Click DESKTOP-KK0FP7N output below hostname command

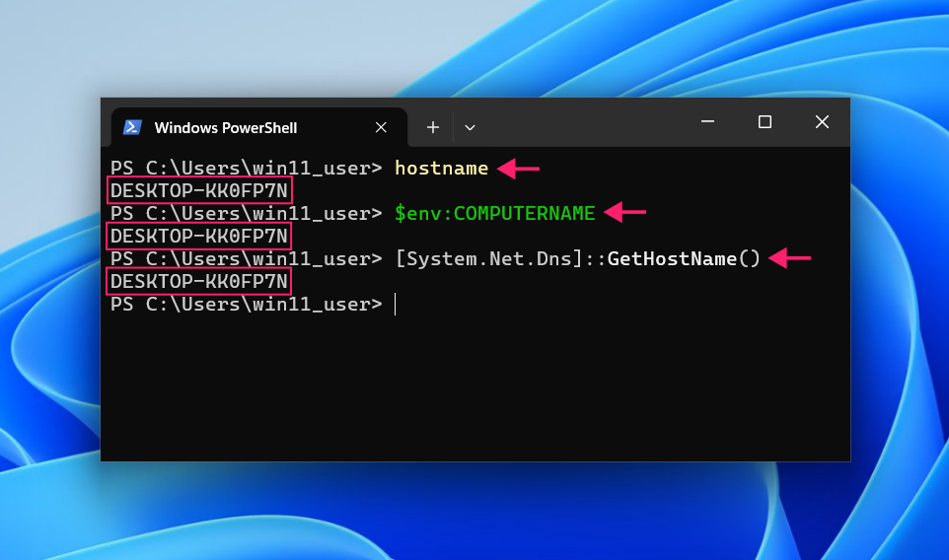tap(199, 190)
